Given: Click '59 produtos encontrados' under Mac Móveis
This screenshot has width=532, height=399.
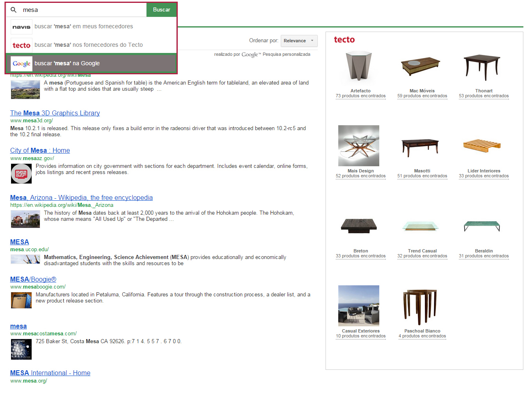Looking at the screenshot, I should (x=422, y=96).
